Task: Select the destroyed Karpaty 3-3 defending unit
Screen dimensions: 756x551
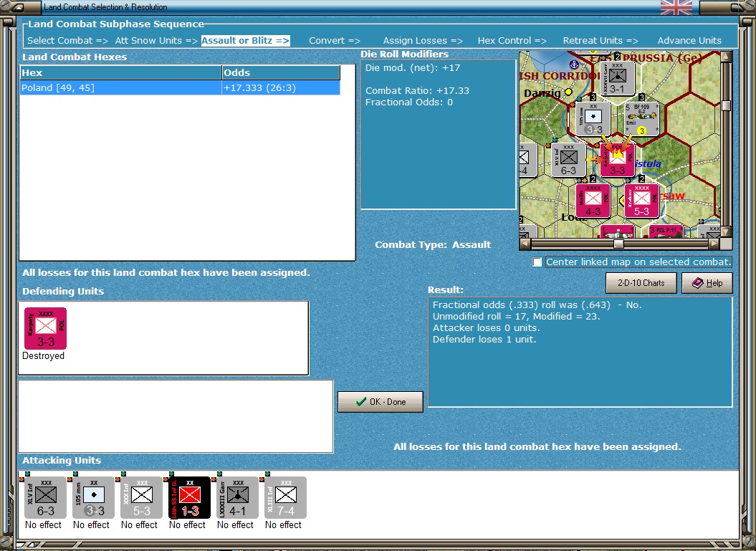Action: (45, 328)
